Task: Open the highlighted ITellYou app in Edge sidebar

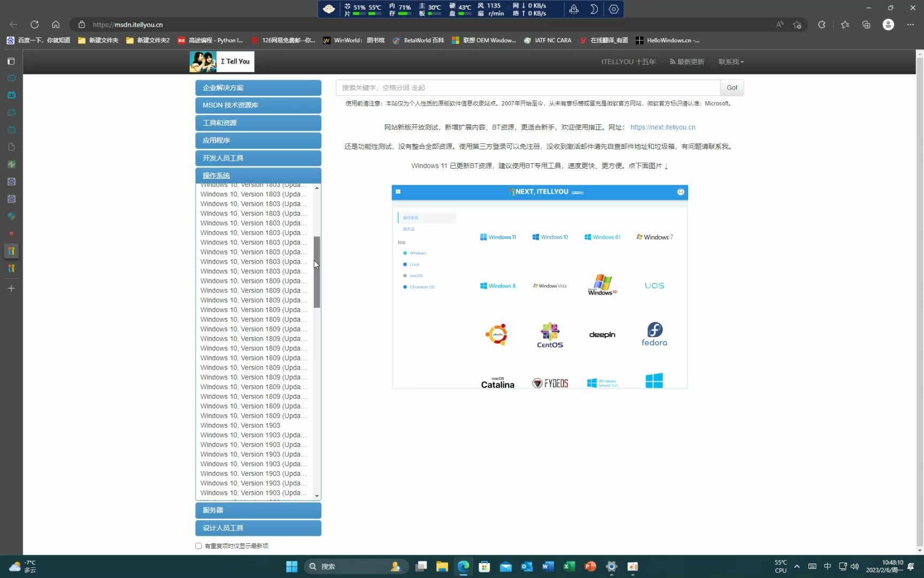Action: pos(11,250)
